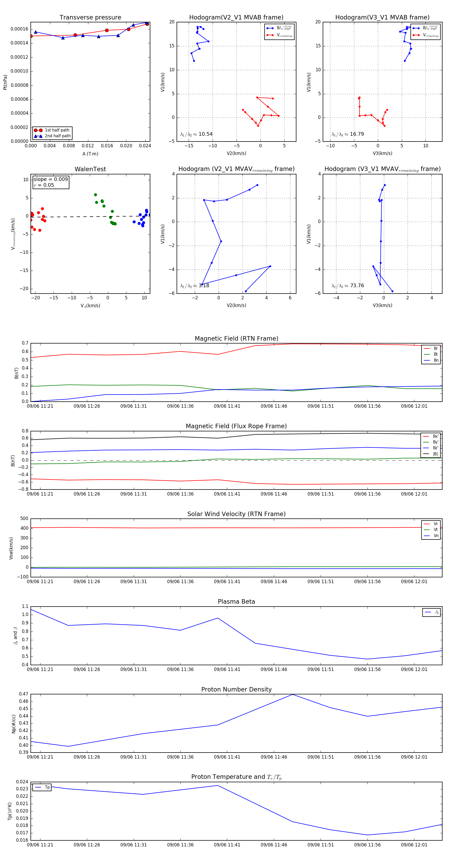Click the "Pt(nPa)" y-axis label

pos(5,82)
